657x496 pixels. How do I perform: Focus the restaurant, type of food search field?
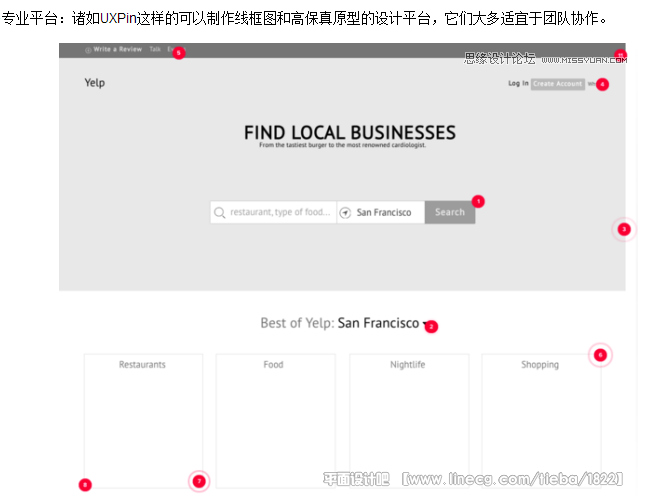tap(273, 212)
